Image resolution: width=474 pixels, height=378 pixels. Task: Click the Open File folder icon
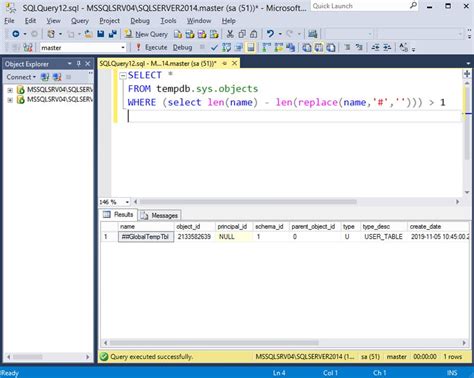tap(89, 34)
